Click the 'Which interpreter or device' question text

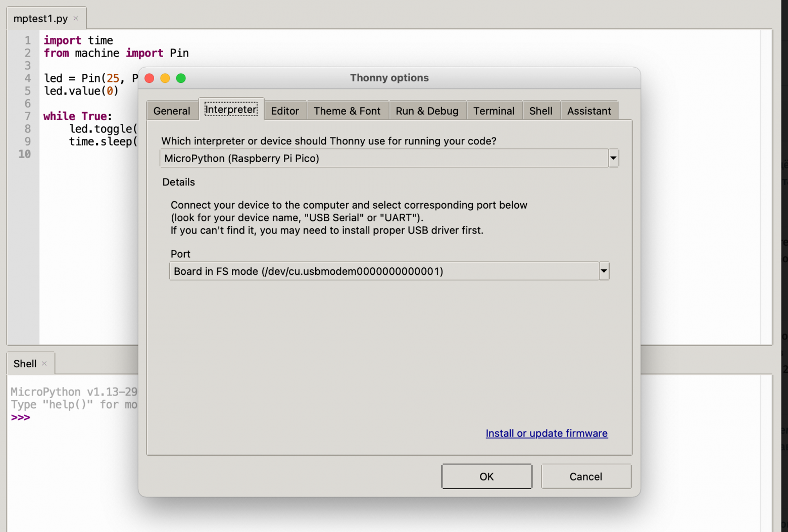[329, 141]
